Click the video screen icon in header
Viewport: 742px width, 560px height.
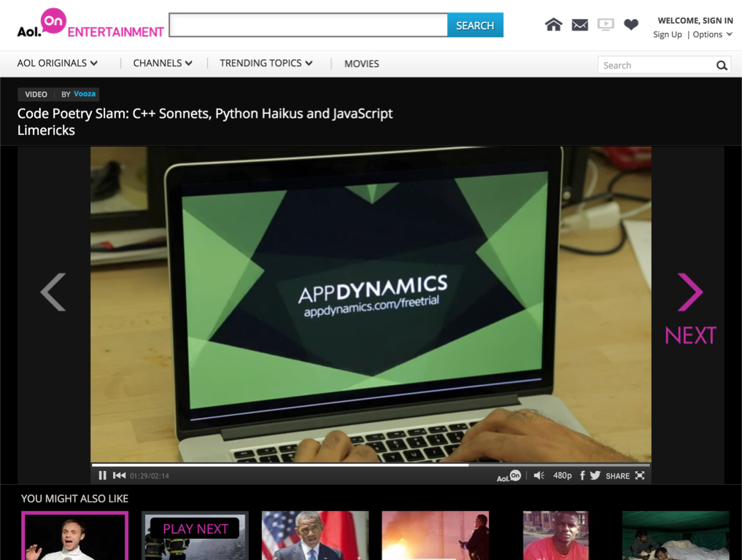coord(606,25)
